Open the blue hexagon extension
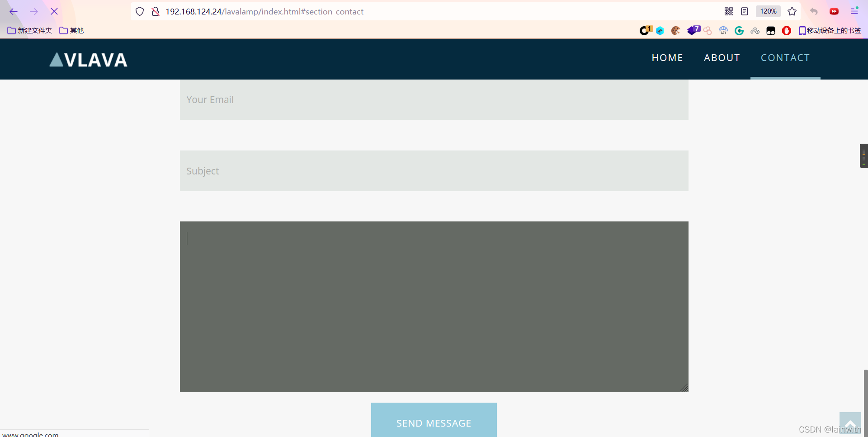 tap(660, 31)
